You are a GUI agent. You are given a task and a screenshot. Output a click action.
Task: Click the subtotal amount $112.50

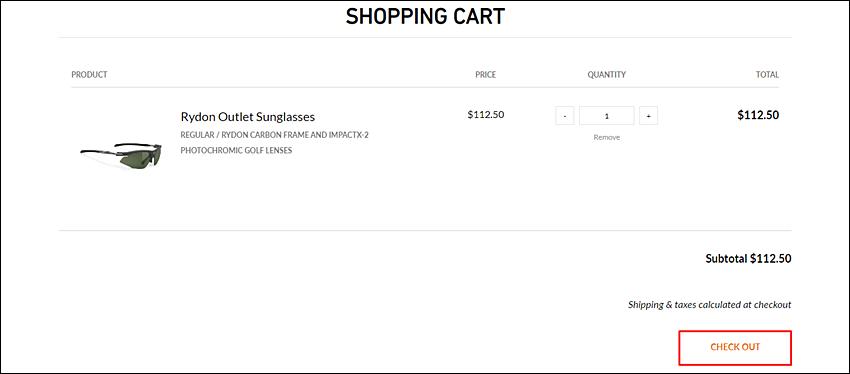pyautogui.click(x=771, y=259)
